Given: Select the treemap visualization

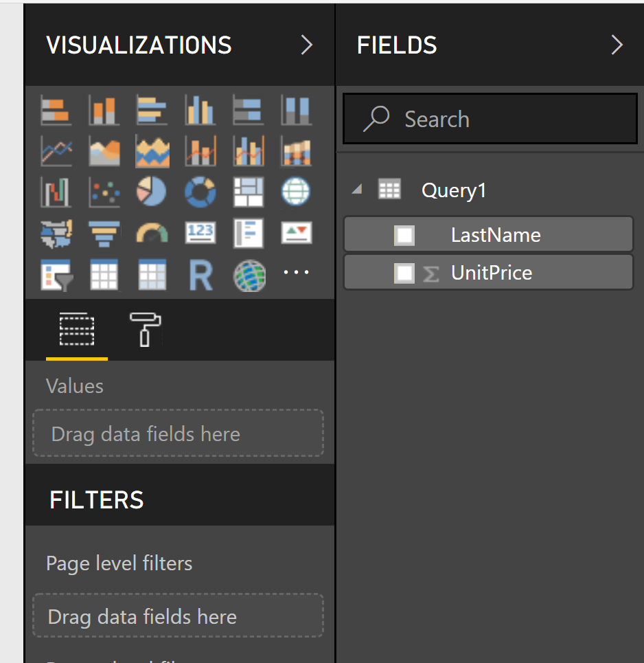Looking at the screenshot, I should coord(248,192).
